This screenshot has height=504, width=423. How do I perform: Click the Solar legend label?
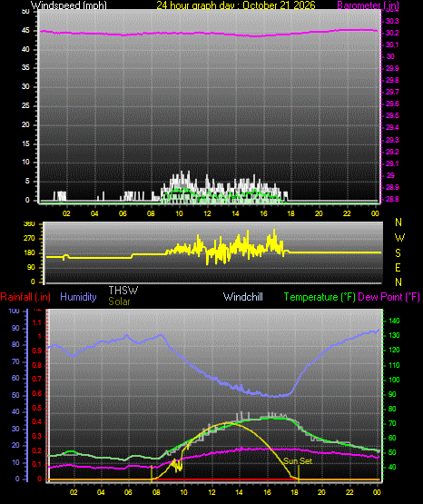click(x=119, y=301)
